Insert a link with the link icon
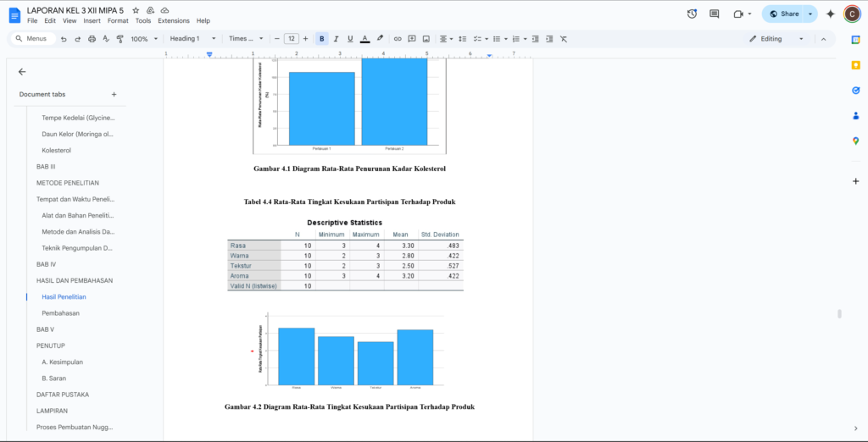The height and width of the screenshot is (442, 868). click(x=398, y=39)
